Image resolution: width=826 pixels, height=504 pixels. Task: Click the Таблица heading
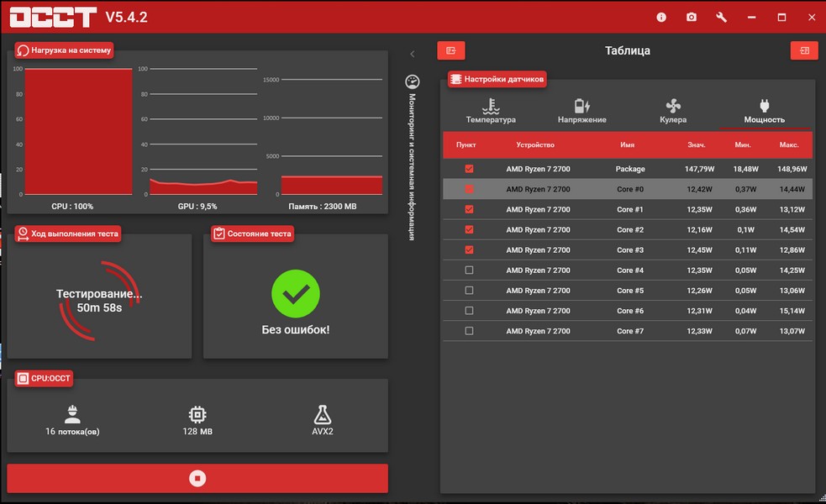coord(628,50)
